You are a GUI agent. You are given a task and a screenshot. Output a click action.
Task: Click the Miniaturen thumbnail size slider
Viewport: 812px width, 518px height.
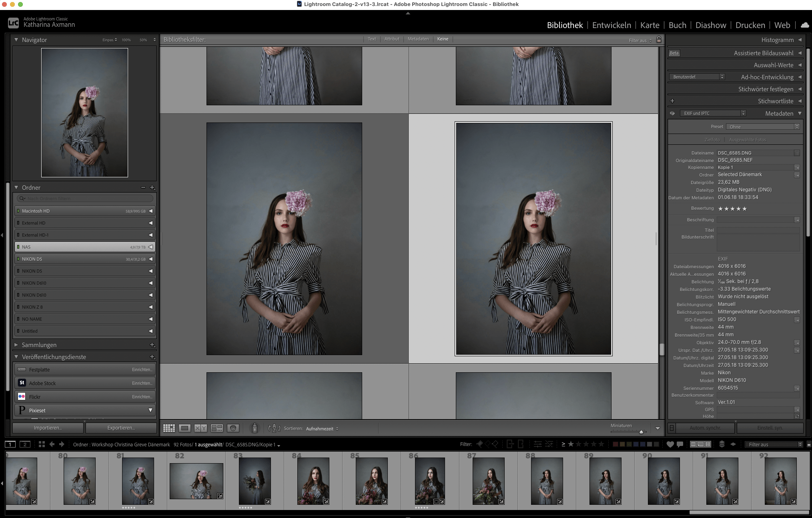[641, 432]
